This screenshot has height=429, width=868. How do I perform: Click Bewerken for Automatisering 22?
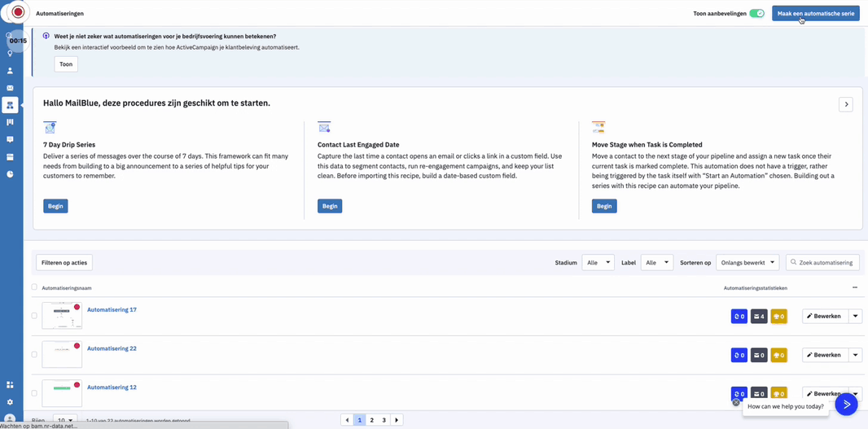(x=825, y=355)
